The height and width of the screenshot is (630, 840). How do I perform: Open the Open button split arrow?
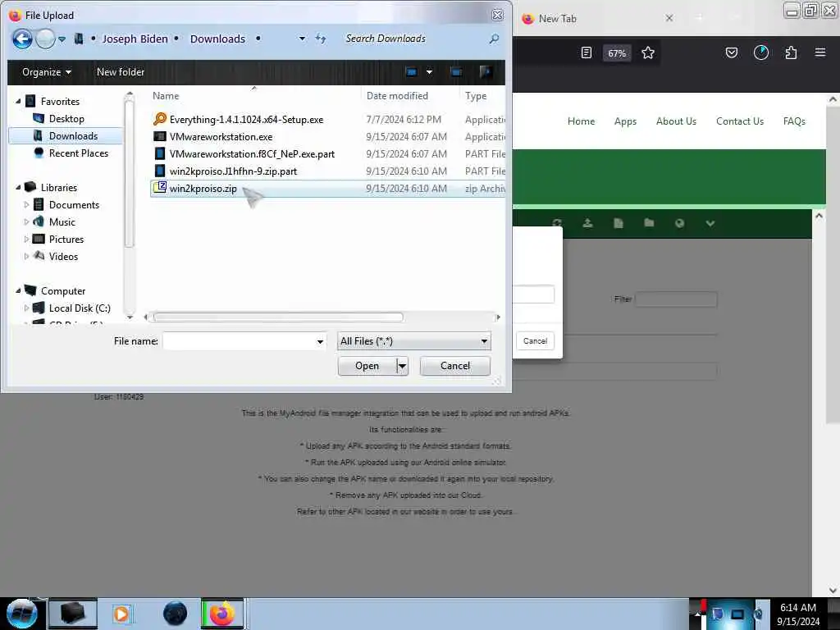tap(402, 366)
